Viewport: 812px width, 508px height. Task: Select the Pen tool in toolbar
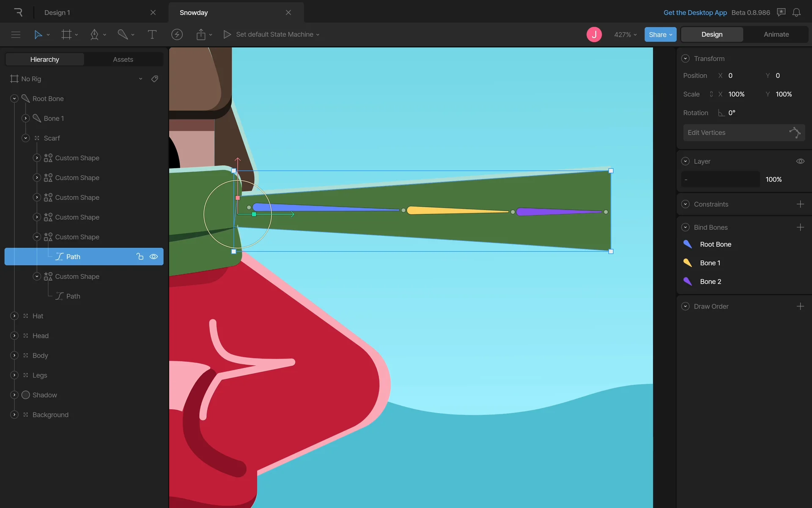(94, 35)
